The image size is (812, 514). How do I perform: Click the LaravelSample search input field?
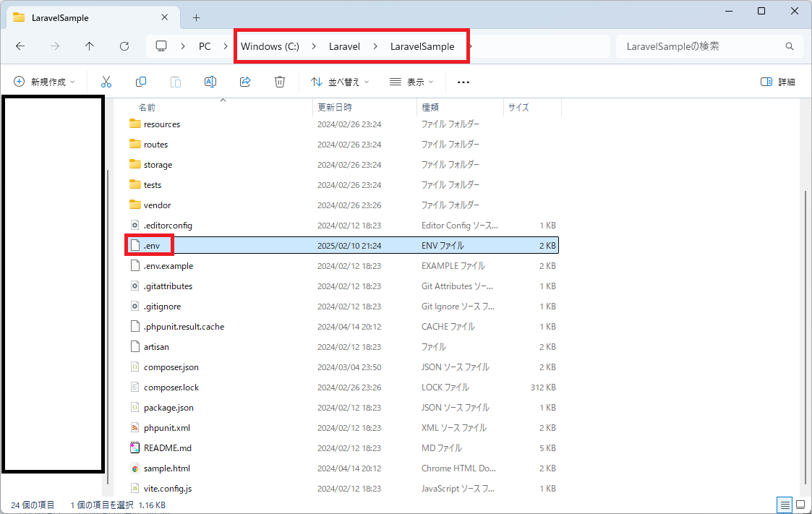pos(709,46)
